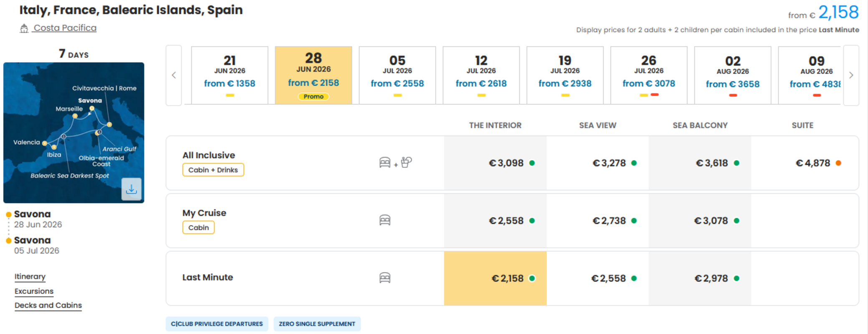Choose All Inclusive Suite at €4,878
The width and height of the screenshot is (868, 334).
[805, 163]
